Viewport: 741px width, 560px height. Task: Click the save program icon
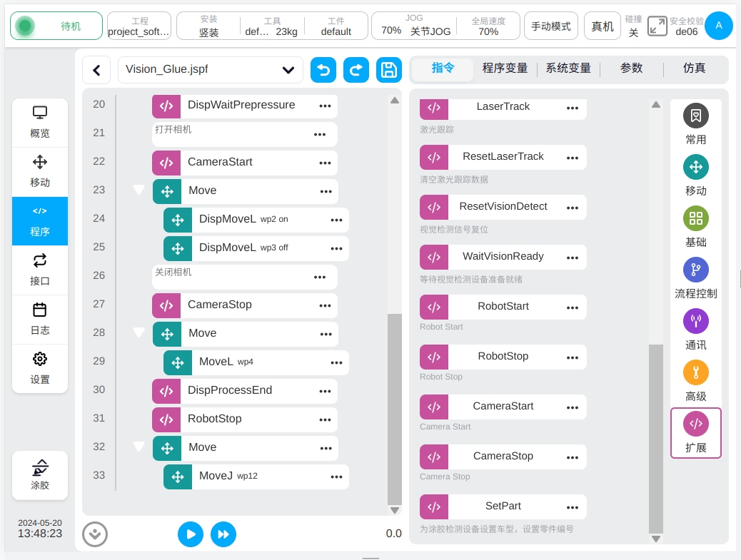coord(388,70)
